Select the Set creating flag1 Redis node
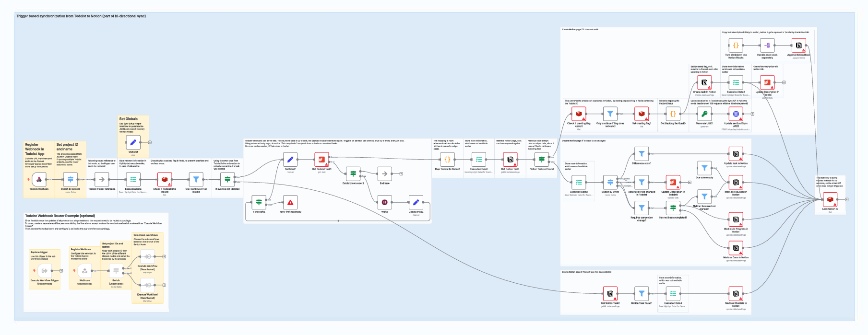Screen dimensions: 868x335 [x=642, y=114]
